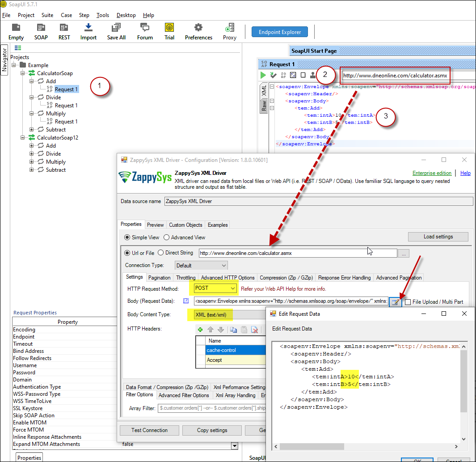The height and width of the screenshot is (462, 476).
Task: Click the Proxy toolbar icon
Action: [x=229, y=27]
